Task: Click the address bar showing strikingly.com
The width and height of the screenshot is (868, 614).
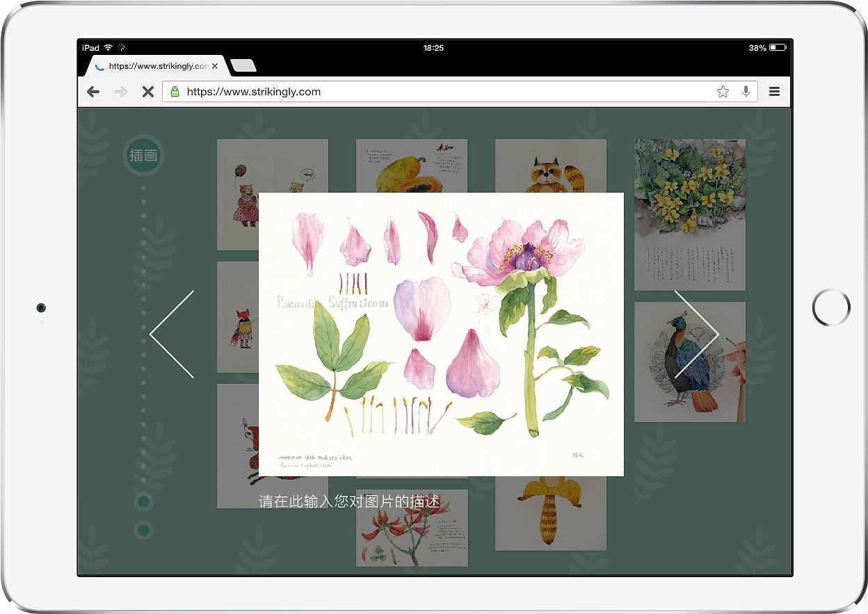Action: point(460,92)
